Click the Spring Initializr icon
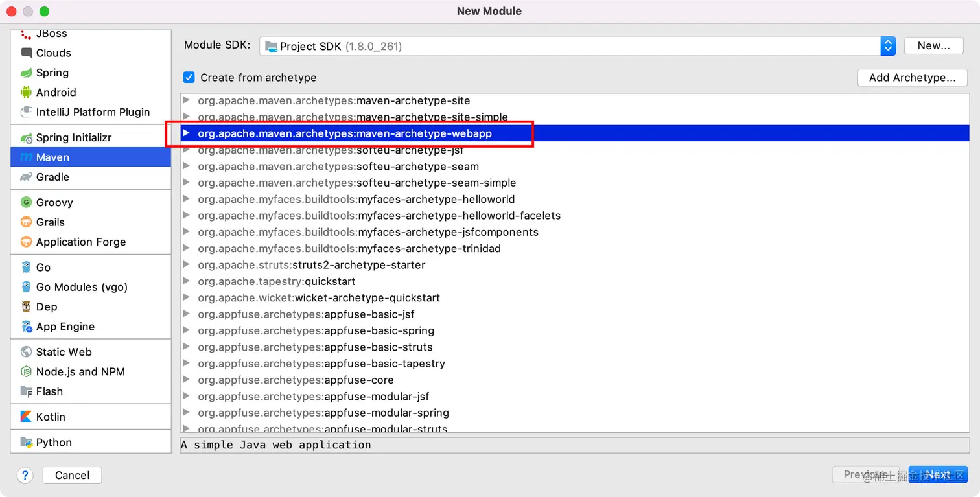The width and height of the screenshot is (980, 497). point(26,137)
